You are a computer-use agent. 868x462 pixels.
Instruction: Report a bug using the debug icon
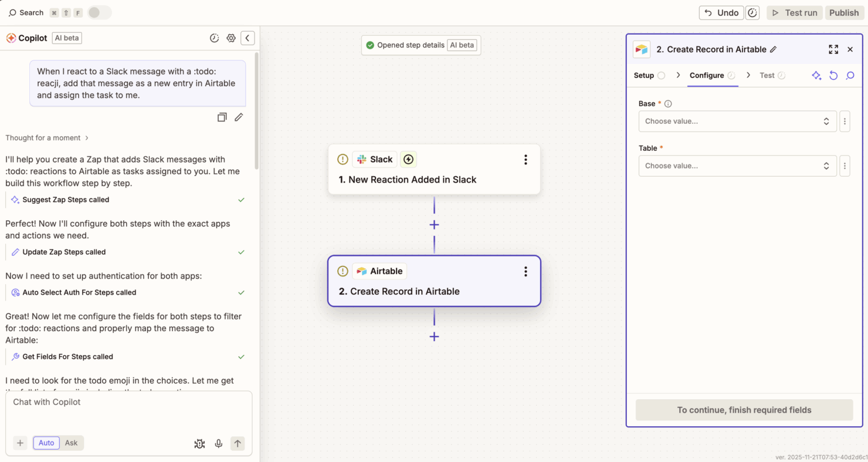(x=199, y=443)
